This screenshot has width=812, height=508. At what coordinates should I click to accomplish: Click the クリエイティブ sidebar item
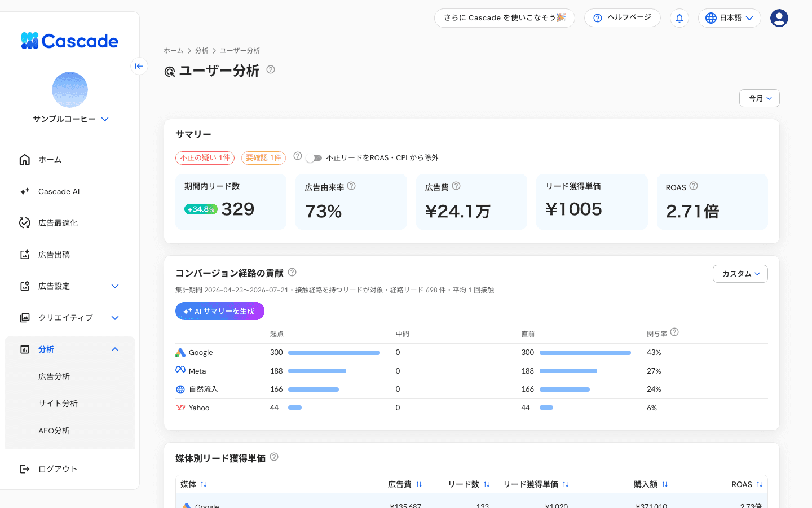[70, 318]
